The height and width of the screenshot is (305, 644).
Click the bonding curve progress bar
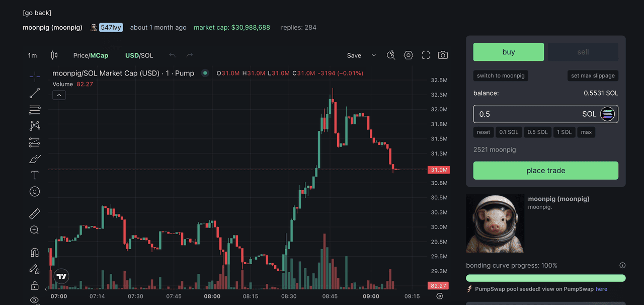click(545, 278)
